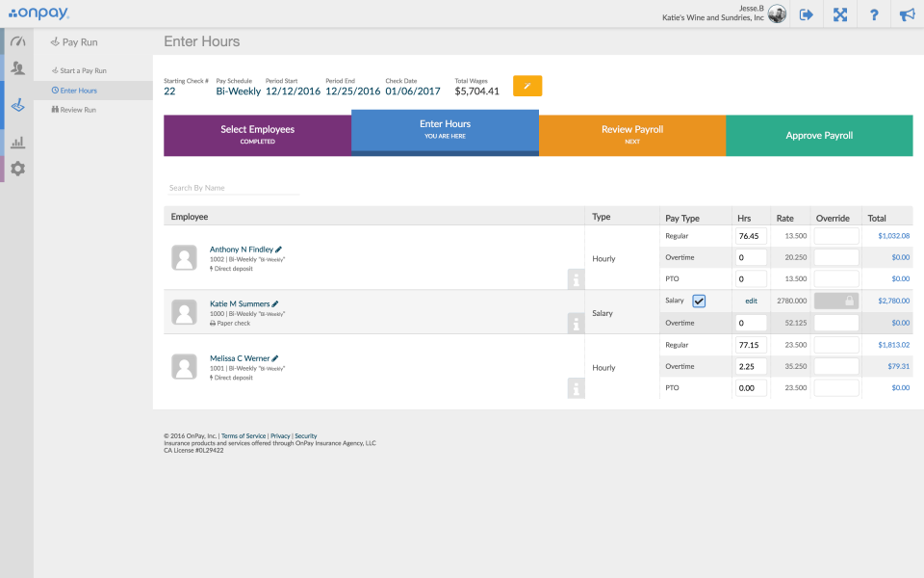Viewport: 924px width, 578px height.
Task: Toggle fullscreen with the expand icon
Action: click(840, 14)
